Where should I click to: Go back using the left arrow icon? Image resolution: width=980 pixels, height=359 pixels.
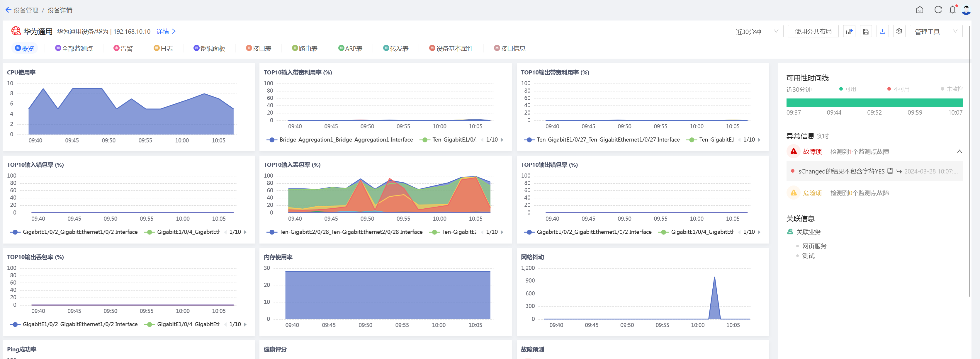click(x=9, y=10)
